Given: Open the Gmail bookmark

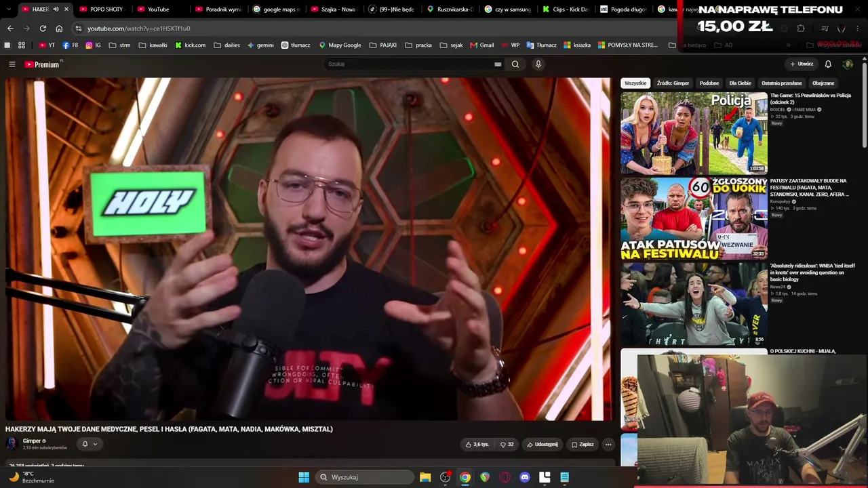Looking at the screenshot, I should click(x=481, y=45).
